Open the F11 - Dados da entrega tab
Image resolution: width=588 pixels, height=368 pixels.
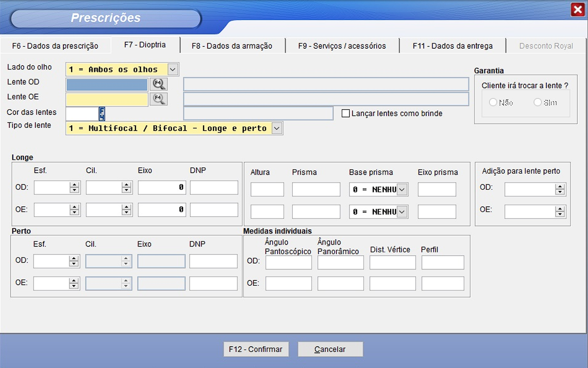452,46
